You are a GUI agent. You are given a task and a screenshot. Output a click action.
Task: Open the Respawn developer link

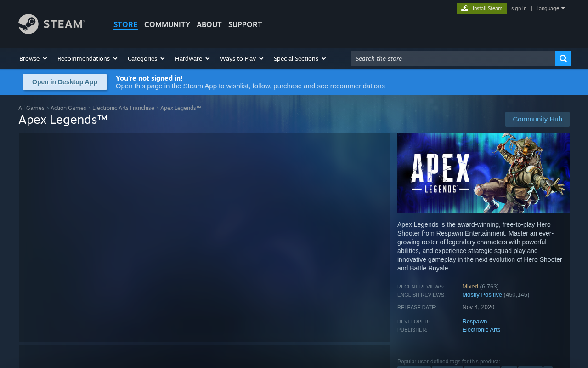coord(475,322)
